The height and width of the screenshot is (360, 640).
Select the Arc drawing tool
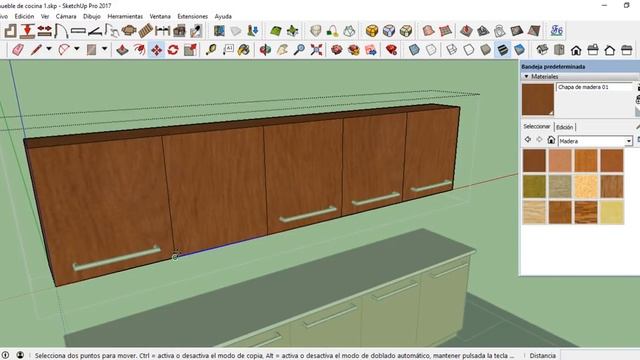click(64, 50)
